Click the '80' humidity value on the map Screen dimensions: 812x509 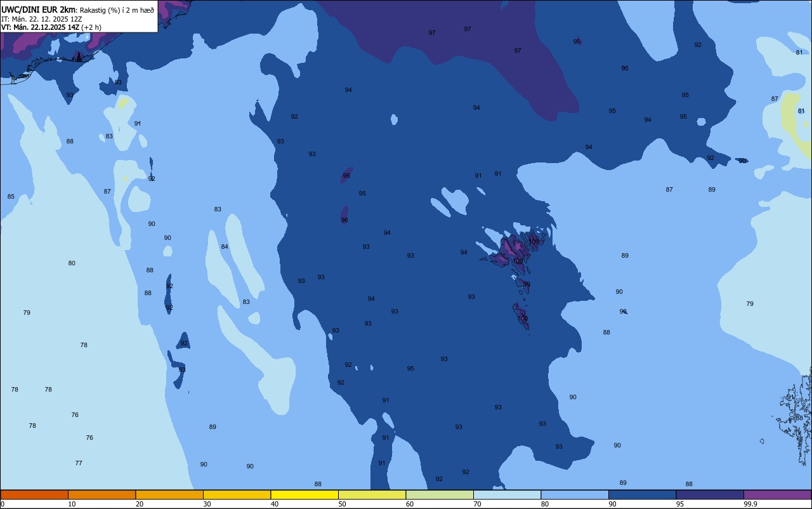coord(72,263)
